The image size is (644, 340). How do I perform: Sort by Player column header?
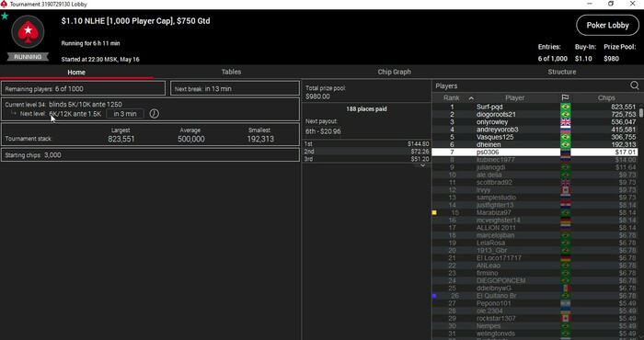coord(514,98)
